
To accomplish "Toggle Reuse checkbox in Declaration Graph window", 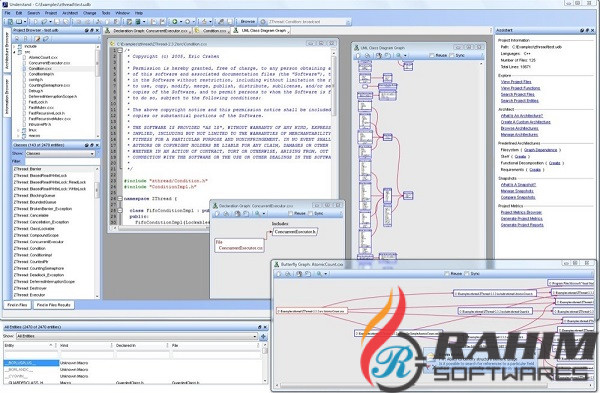I will click(x=290, y=214).
